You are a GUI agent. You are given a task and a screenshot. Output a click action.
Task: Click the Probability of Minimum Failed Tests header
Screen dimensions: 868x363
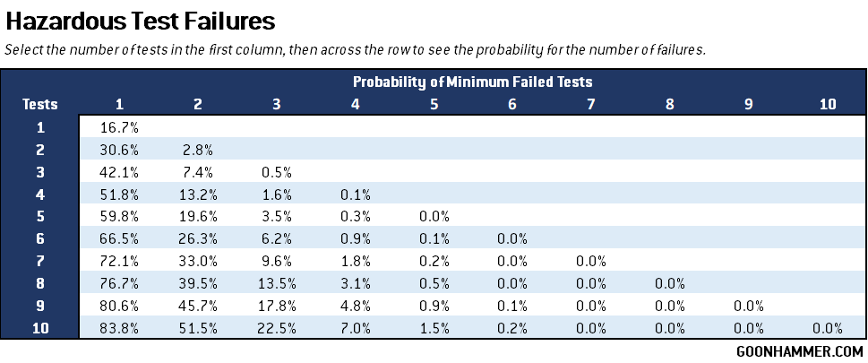472,82
